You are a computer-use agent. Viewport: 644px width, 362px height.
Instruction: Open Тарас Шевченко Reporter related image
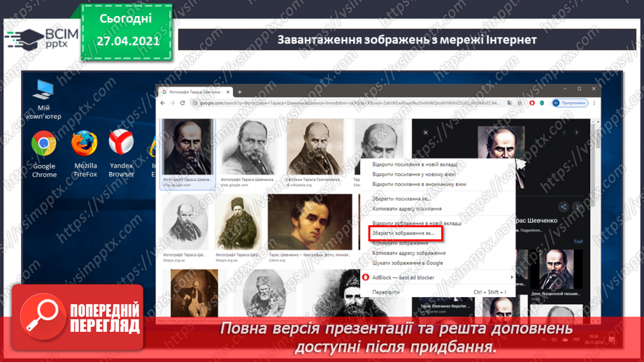(x=443, y=306)
